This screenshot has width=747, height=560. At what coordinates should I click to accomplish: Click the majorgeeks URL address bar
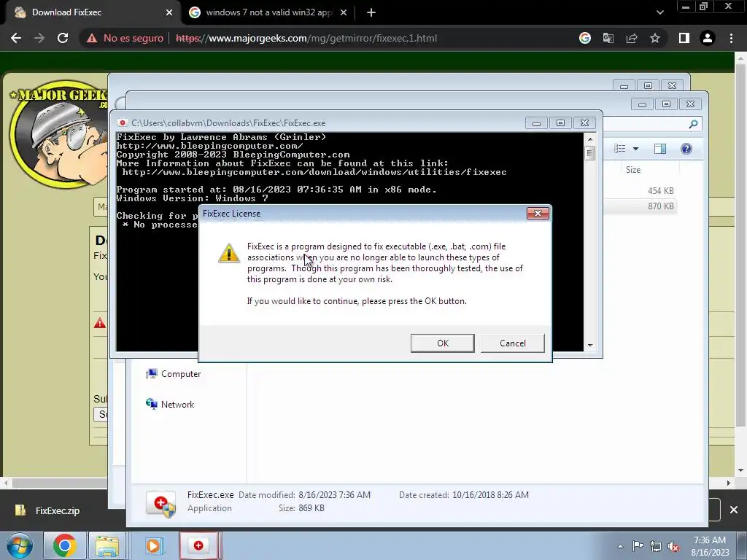(x=306, y=38)
